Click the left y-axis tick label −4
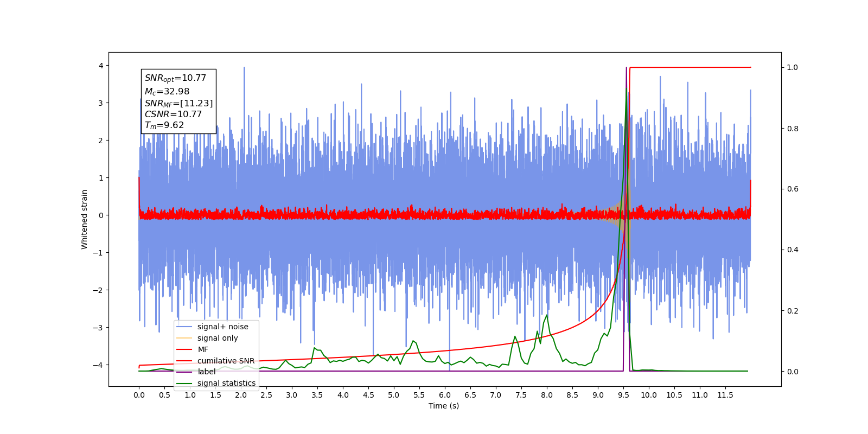This screenshot has height=434, width=868. [98, 365]
